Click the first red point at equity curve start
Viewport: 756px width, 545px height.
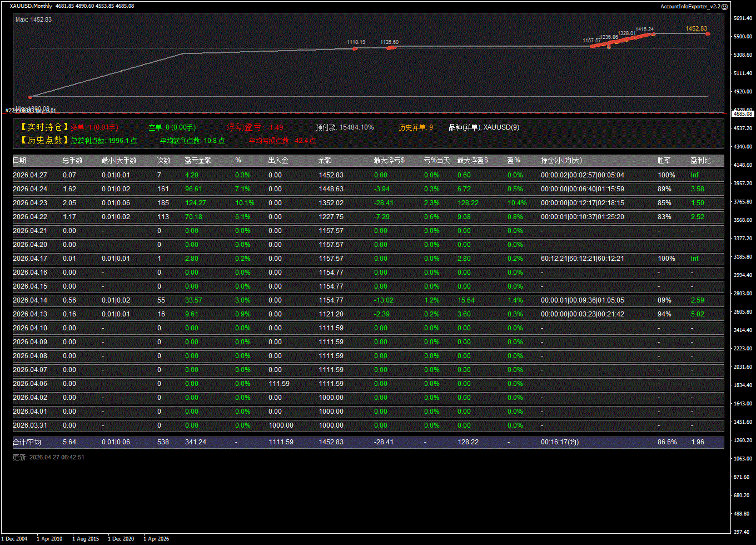click(31, 97)
